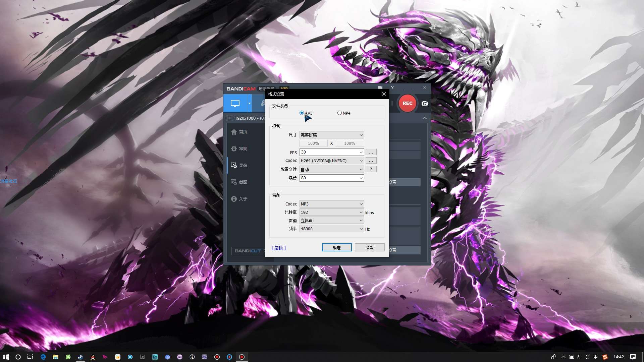
Task: Open the 比特率 bitrate dropdown showing 192
Action: coord(332,212)
